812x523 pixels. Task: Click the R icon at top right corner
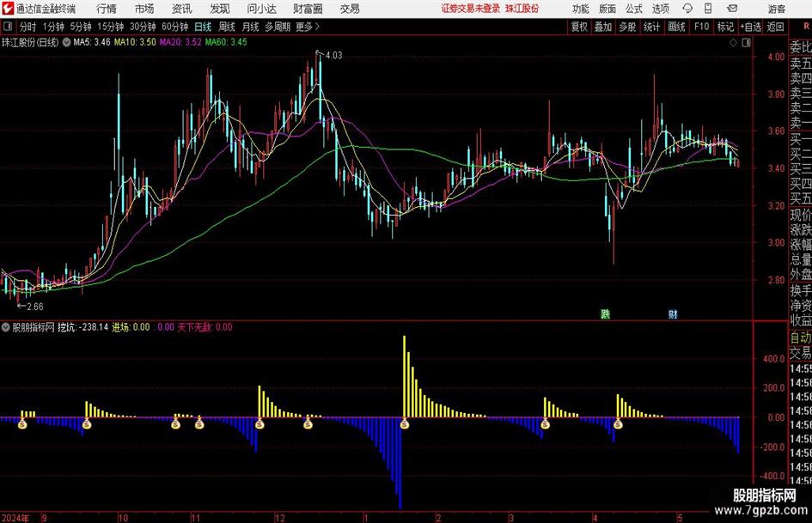(x=806, y=26)
